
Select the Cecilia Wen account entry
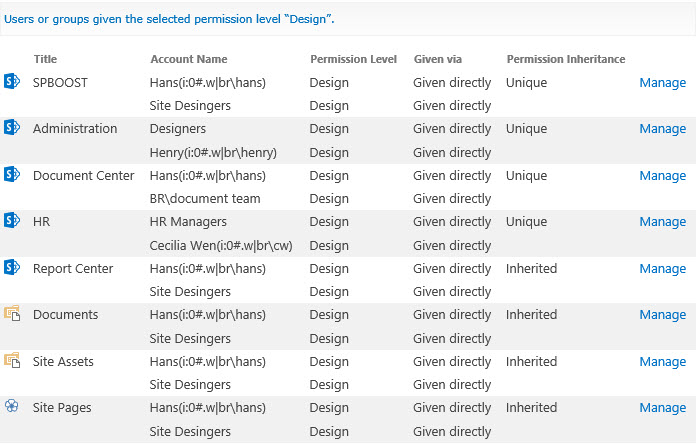[221, 245]
